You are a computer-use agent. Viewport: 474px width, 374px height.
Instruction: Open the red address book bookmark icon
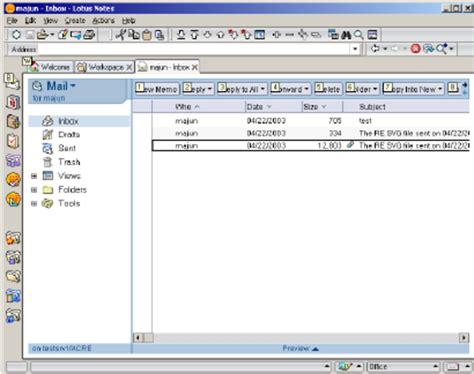[13, 102]
